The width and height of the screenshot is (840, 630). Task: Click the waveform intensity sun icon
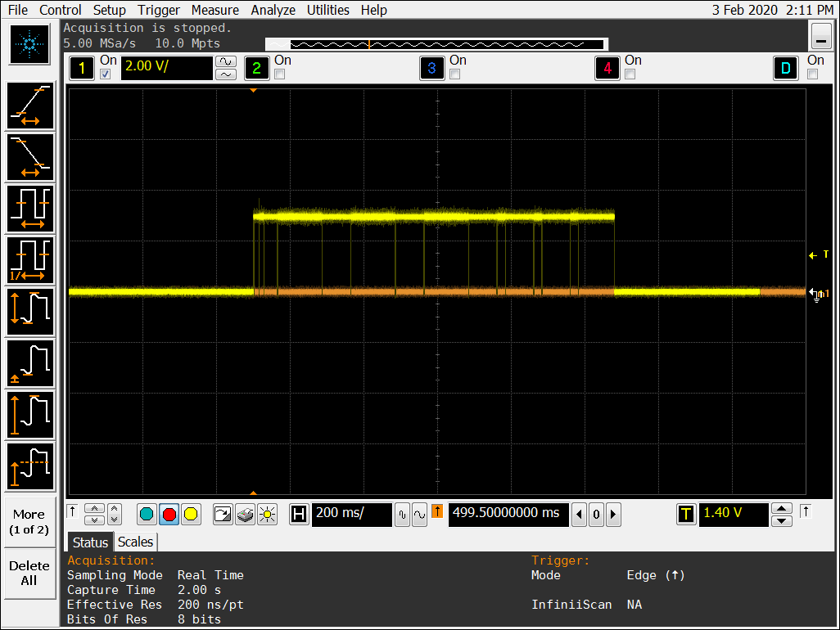[x=267, y=515]
